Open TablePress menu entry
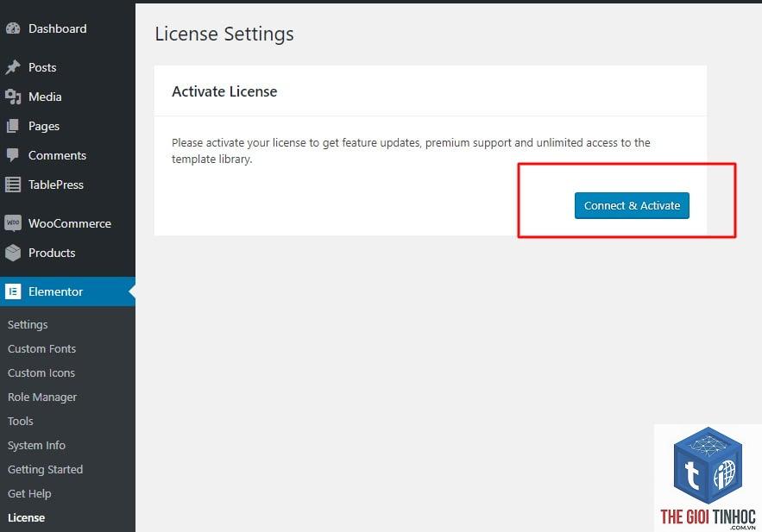 click(x=56, y=185)
